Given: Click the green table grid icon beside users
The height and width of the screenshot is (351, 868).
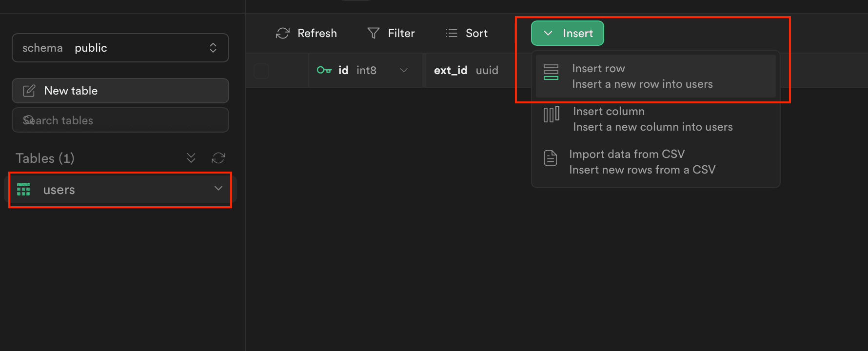Looking at the screenshot, I should (x=23, y=189).
